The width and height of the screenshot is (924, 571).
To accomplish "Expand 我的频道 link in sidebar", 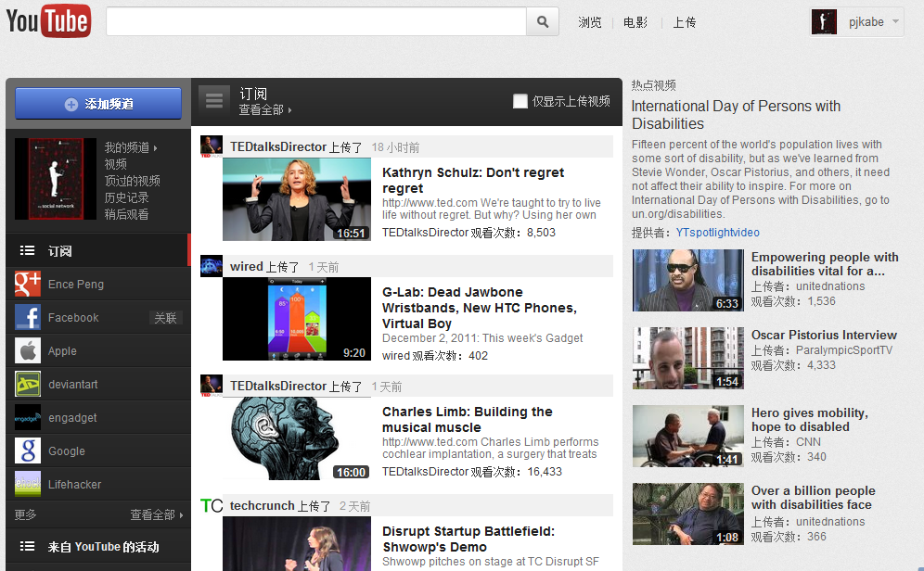I will [x=130, y=147].
